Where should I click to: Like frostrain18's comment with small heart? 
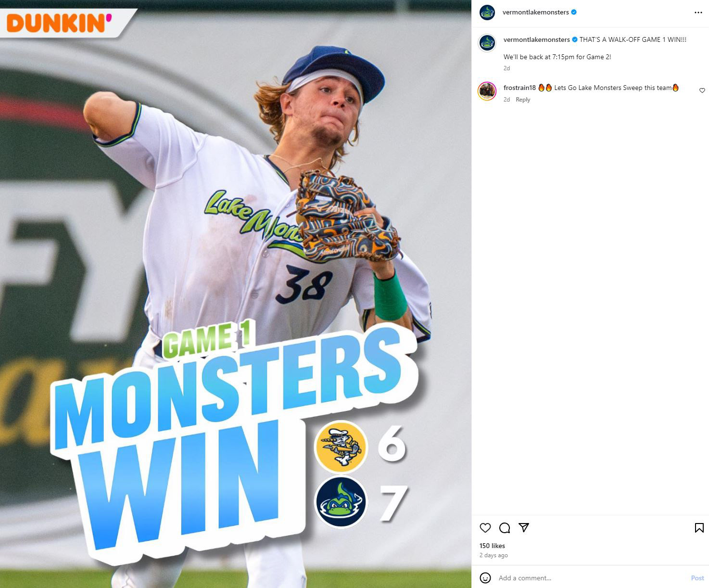(702, 90)
